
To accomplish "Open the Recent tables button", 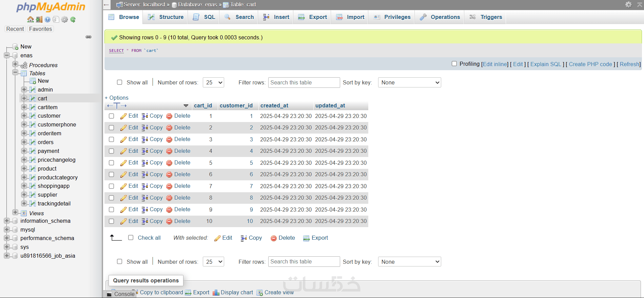I will (15, 29).
